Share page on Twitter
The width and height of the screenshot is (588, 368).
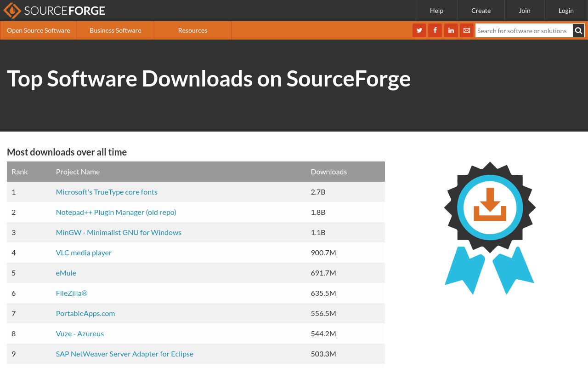point(419,30)
